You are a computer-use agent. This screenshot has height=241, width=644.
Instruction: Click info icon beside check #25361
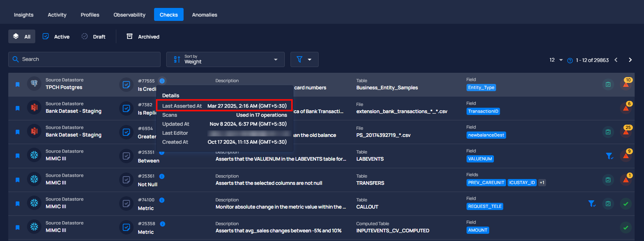pos(162,176)
